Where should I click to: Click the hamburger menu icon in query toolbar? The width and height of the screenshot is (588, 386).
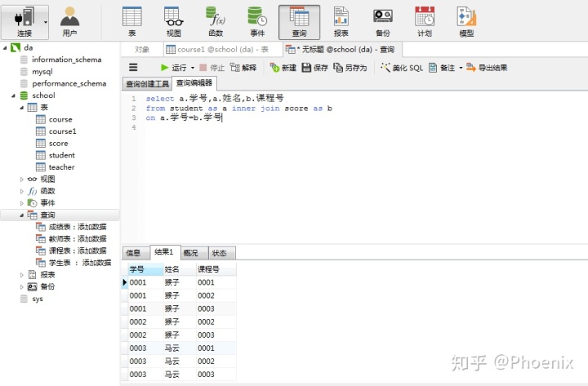pyautogui.click(x=133, y=68)
